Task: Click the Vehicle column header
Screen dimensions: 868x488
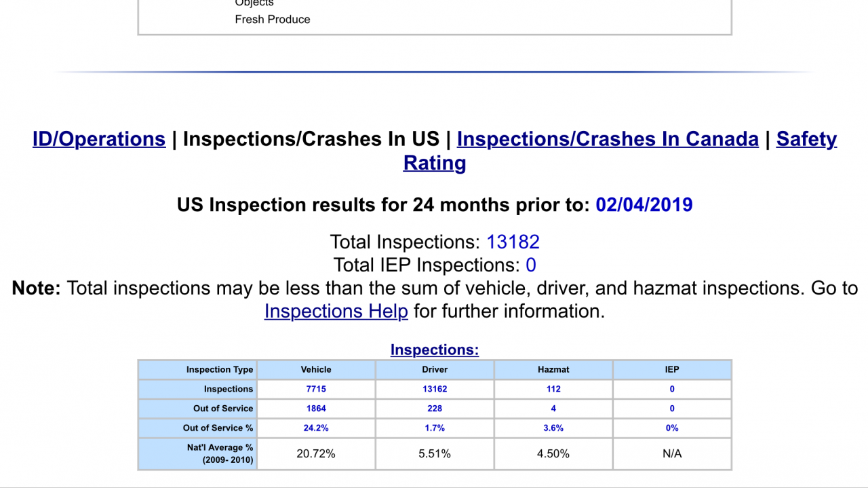Action: 316,370
